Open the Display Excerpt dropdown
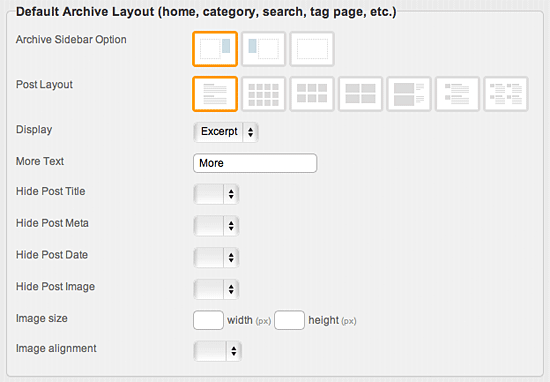Screen dimensions: 550x382 226,132
